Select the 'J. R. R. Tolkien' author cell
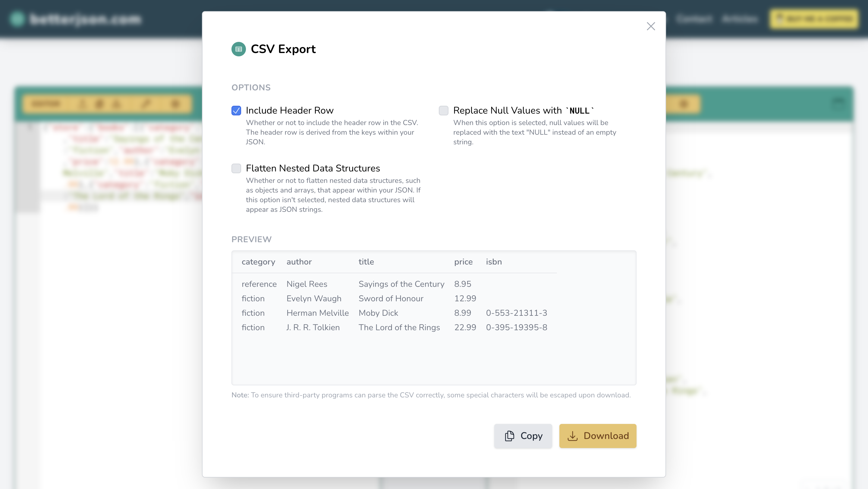This screenshot has height=489, width=868. pos(313,327)
